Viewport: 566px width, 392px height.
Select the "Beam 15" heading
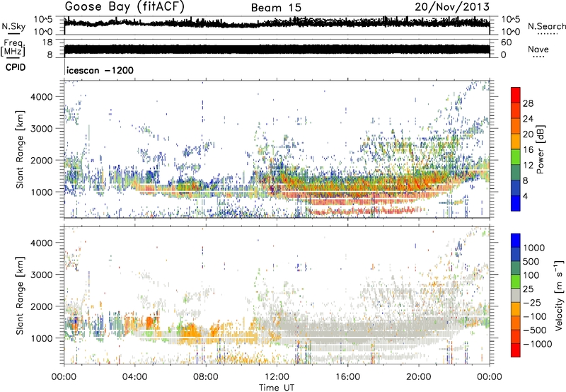[x=276, y=8]
